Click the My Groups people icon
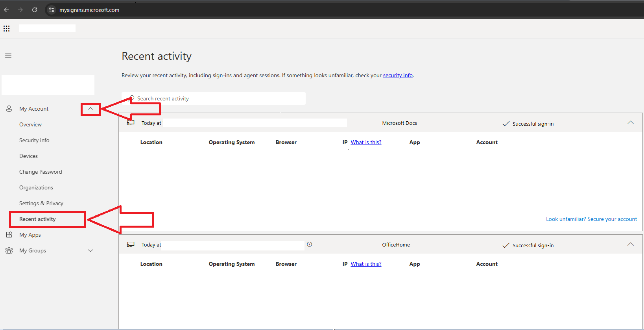 (x=9, y=250)
